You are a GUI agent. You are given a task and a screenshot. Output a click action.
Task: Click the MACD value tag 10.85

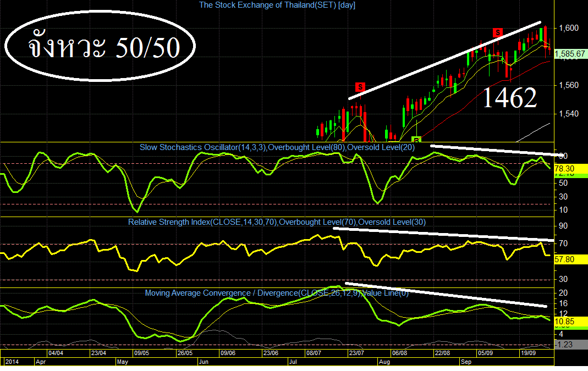coord(571,322)
